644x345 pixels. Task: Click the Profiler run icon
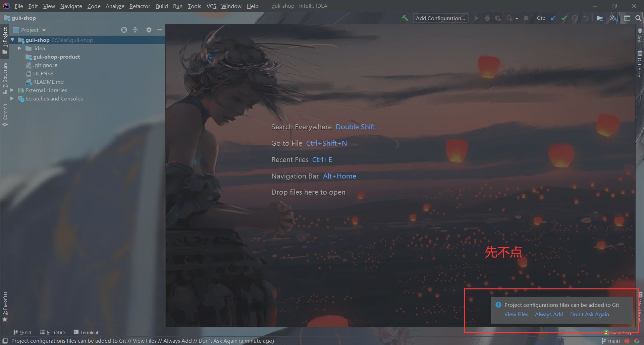509,18
